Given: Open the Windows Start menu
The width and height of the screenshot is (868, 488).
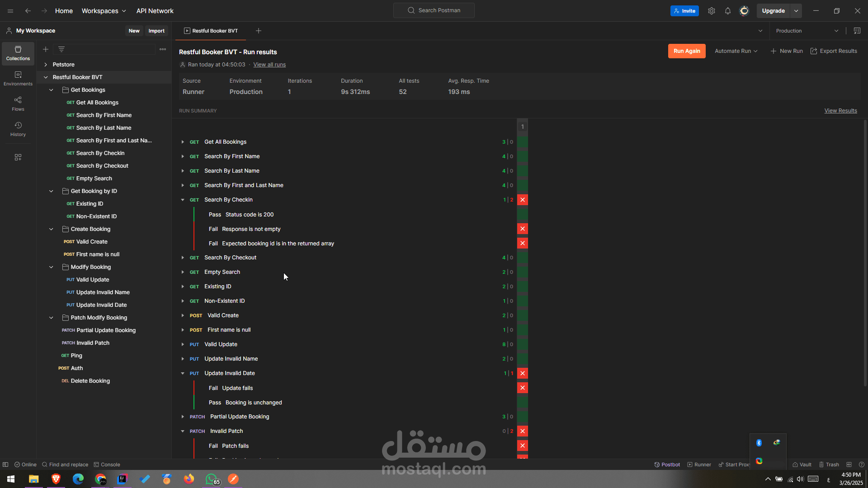Looking at the screenshot, I should pyautogui.click(x=11, y=479).
